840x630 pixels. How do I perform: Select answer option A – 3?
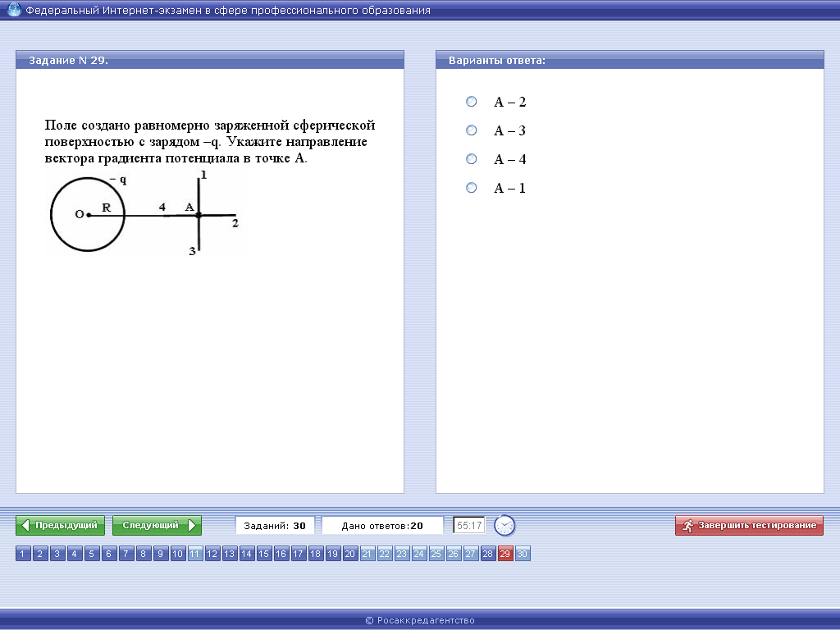point(471,130)
